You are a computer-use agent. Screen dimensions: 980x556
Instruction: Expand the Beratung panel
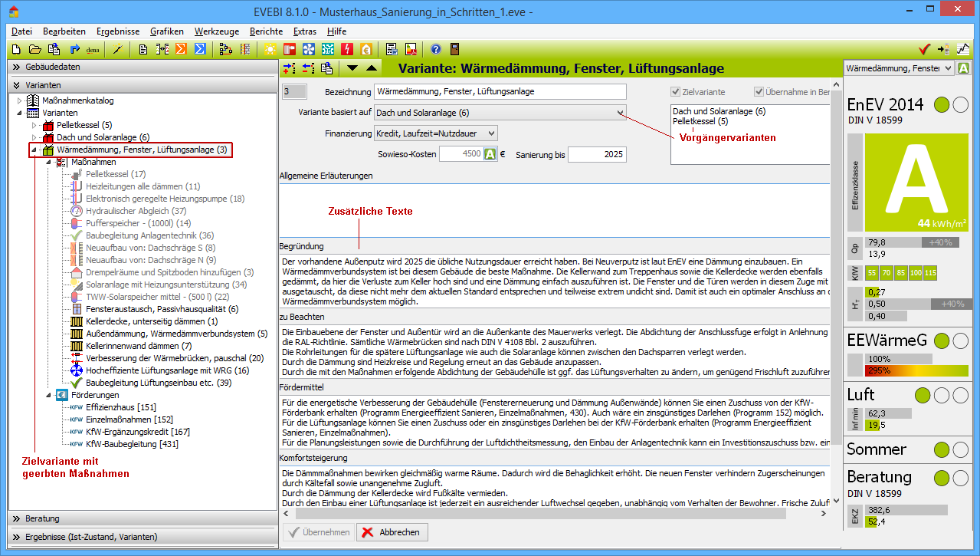143,518
